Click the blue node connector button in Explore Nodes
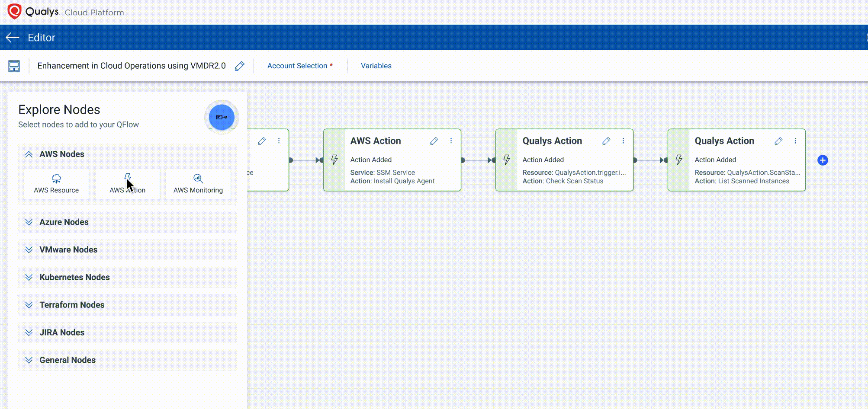This screenshot has height=409, width=868. [x=222, y=117]
